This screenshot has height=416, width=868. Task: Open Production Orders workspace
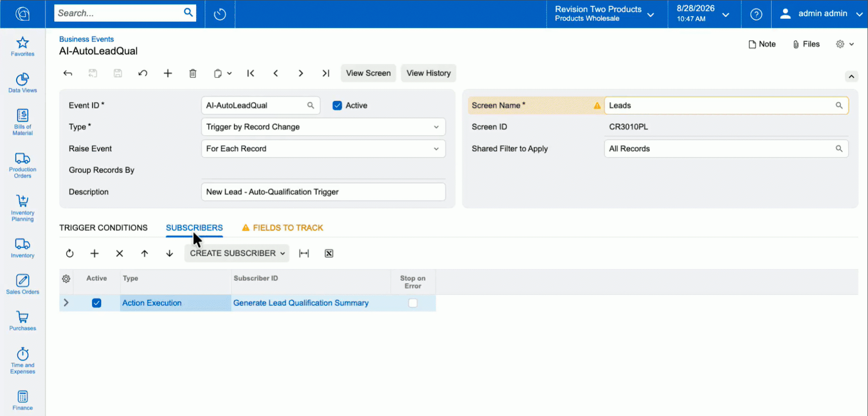click(22, 165)
